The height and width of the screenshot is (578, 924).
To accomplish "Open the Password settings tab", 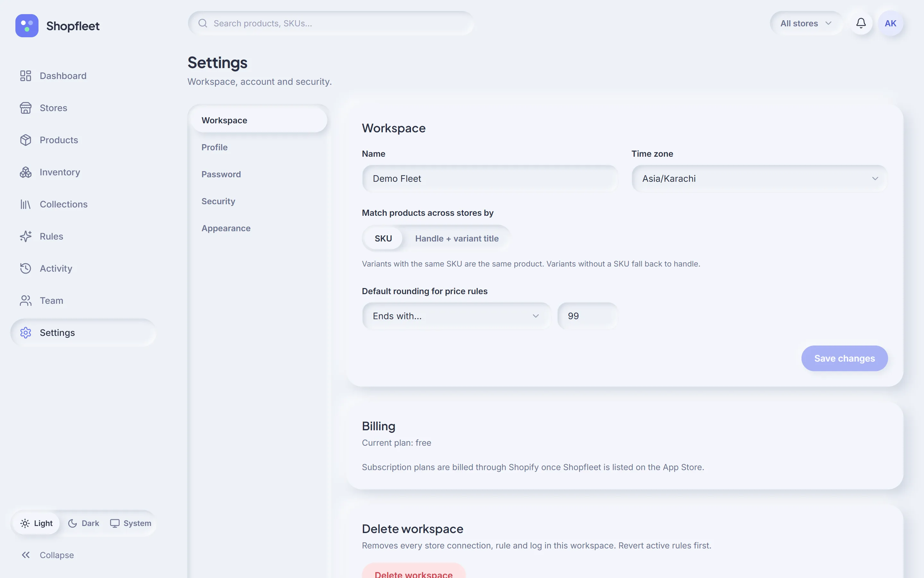I will click(x=259, y=174).
